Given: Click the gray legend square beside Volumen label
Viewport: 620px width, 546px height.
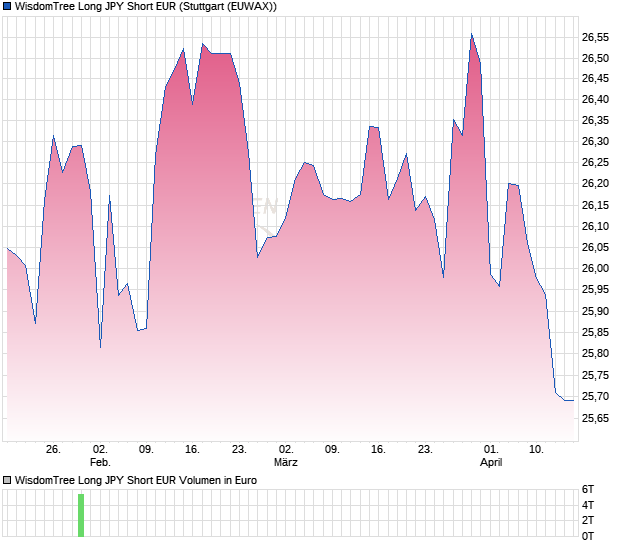Looking at the screenshot, I should tap(7, 480).
